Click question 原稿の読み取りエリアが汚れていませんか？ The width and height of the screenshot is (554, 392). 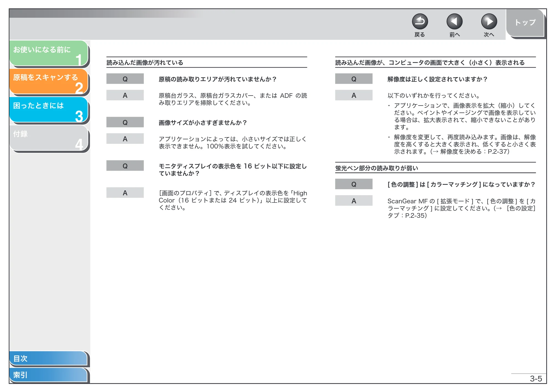(217, 79)
